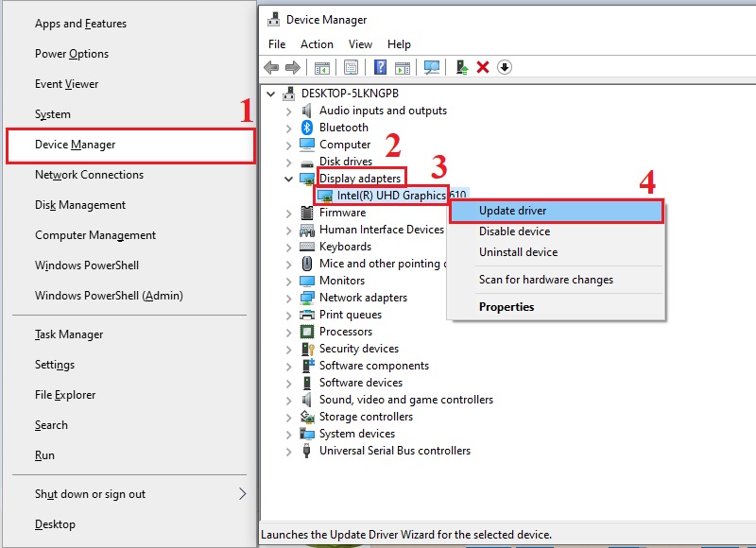Screen dimensions: 756x548
Task: Click the Back arrow toolbar icon
Action: (x=271, y=67)
